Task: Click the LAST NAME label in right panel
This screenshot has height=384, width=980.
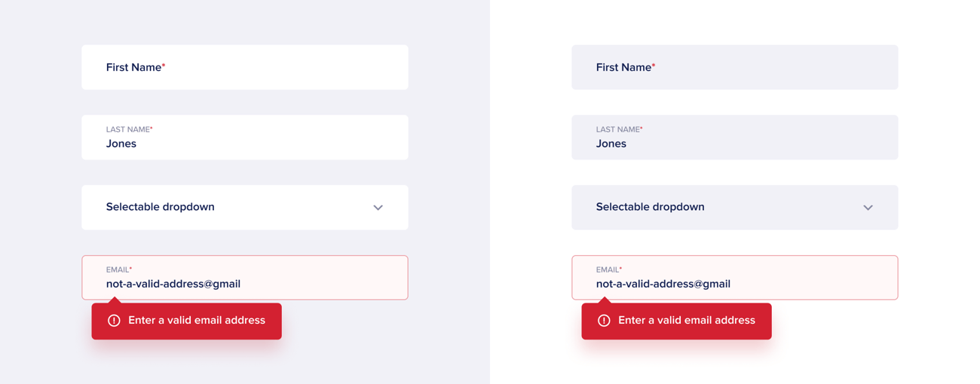Action: tap(617, 130)
